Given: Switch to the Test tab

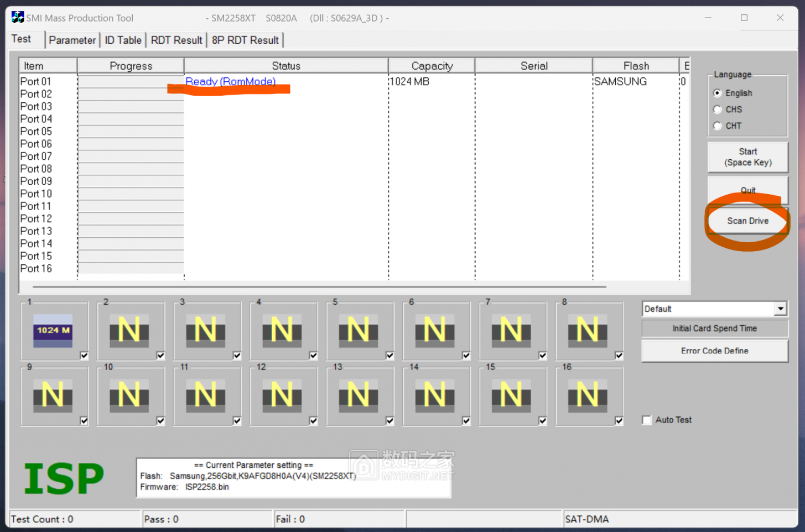Looking at the screenshot, I should coord(22,39).
